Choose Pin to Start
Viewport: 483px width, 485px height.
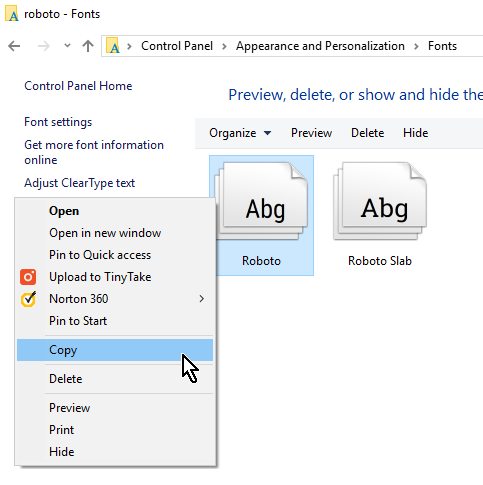tap(115, 321)
